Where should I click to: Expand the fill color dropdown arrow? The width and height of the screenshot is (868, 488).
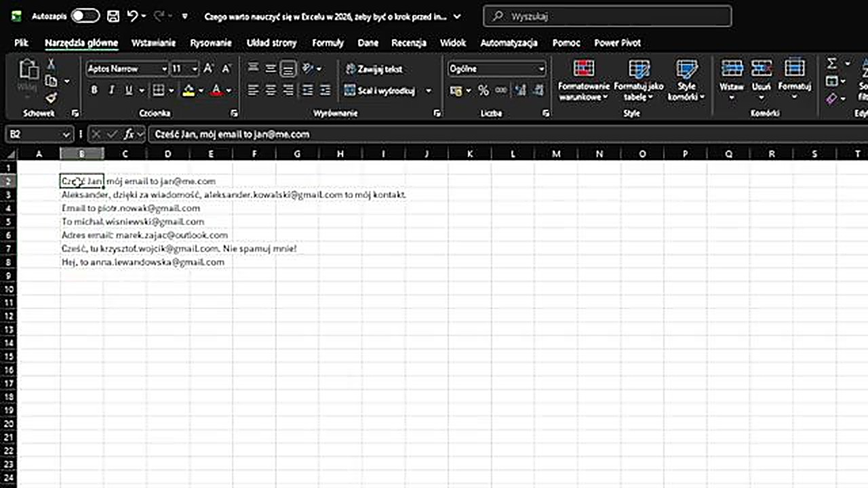201,90
